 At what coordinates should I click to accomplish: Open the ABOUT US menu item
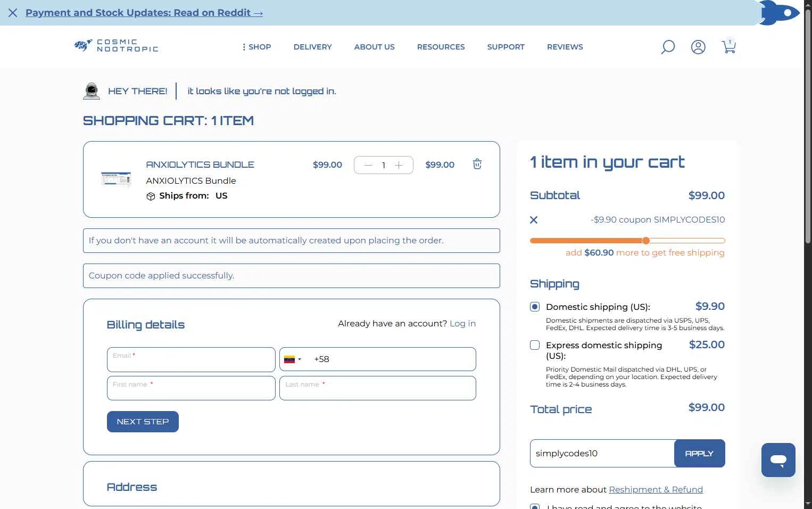[x=374, y=47]
